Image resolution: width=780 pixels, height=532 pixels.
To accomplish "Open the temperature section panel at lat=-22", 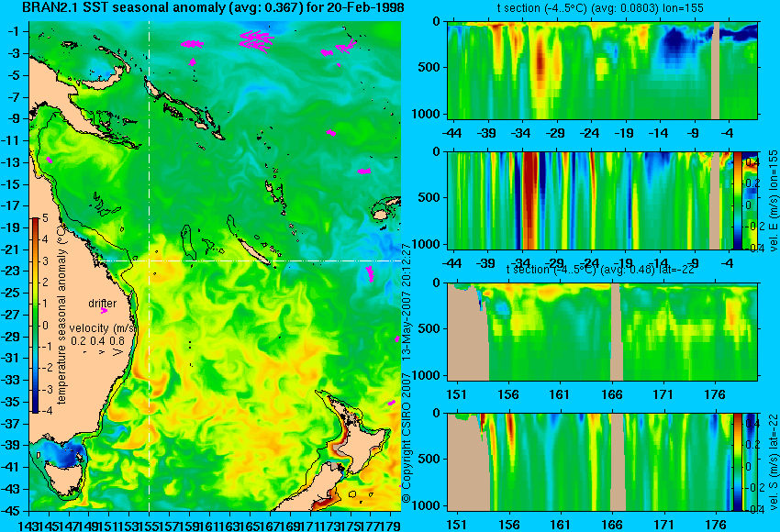I will pos(602,332).
